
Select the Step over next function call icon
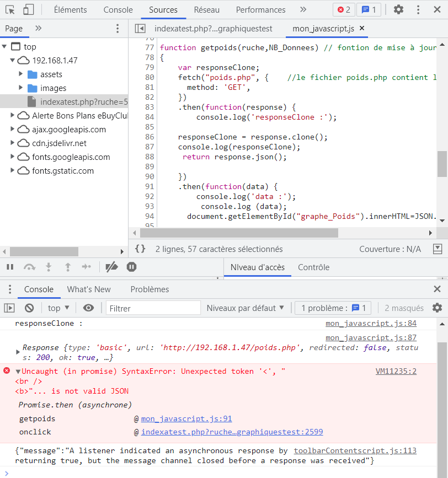pyautogui.click(x=29, y=267)
